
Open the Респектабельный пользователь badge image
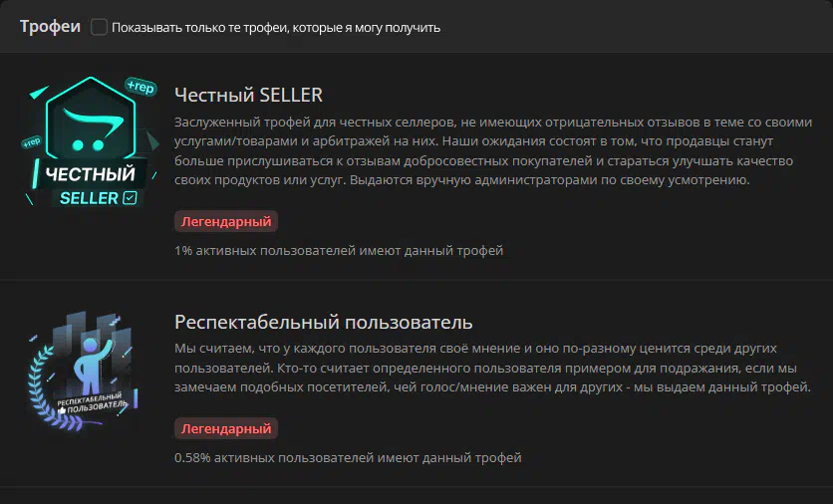click(x=84, y=372)
